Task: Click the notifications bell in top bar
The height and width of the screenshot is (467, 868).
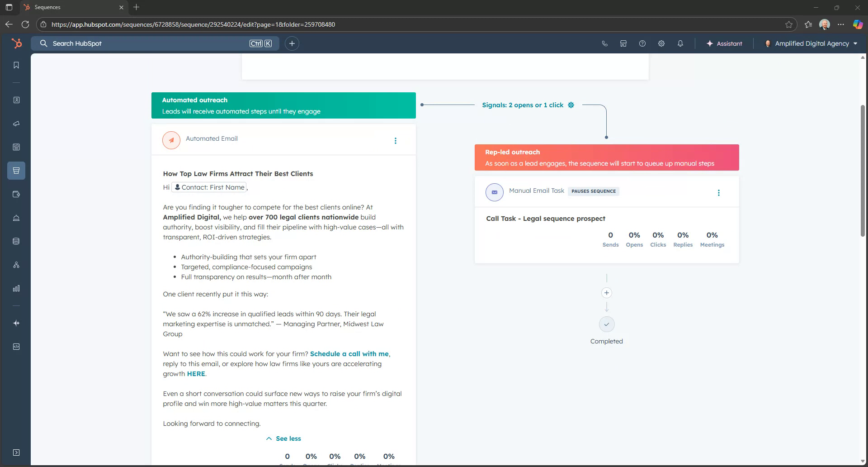Action: click(x=680, y=43)
